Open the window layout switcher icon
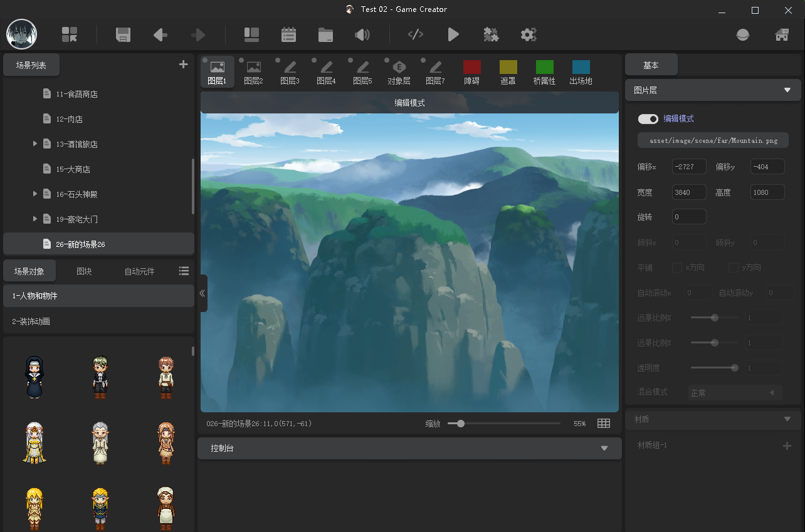805x532 pixels. pos(70,34)
